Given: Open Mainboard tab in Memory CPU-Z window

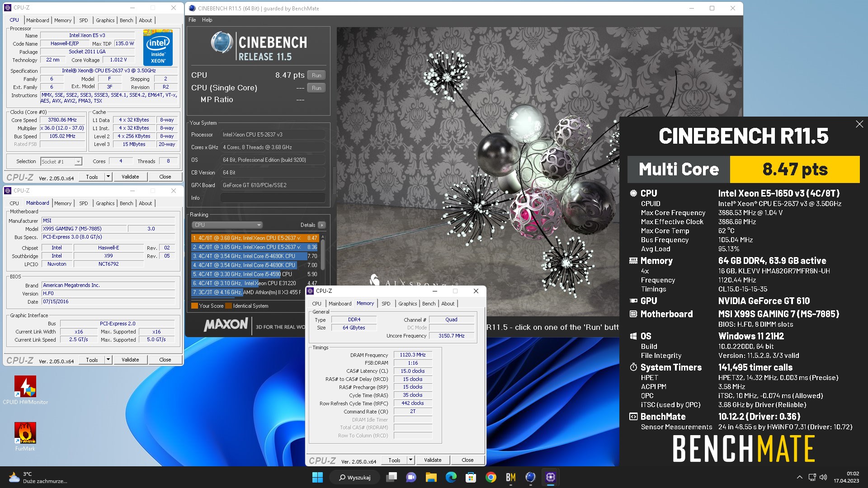Looking at the screenshot, I should coord(340,304).
